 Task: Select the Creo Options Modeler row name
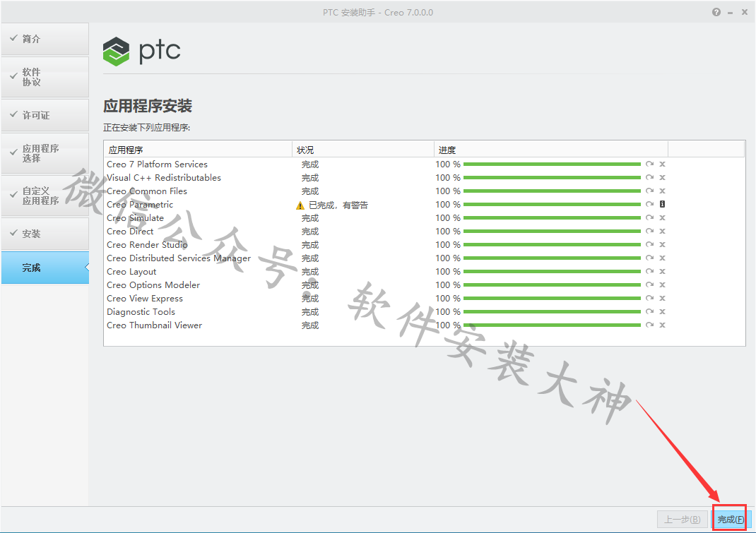(153, 285)
